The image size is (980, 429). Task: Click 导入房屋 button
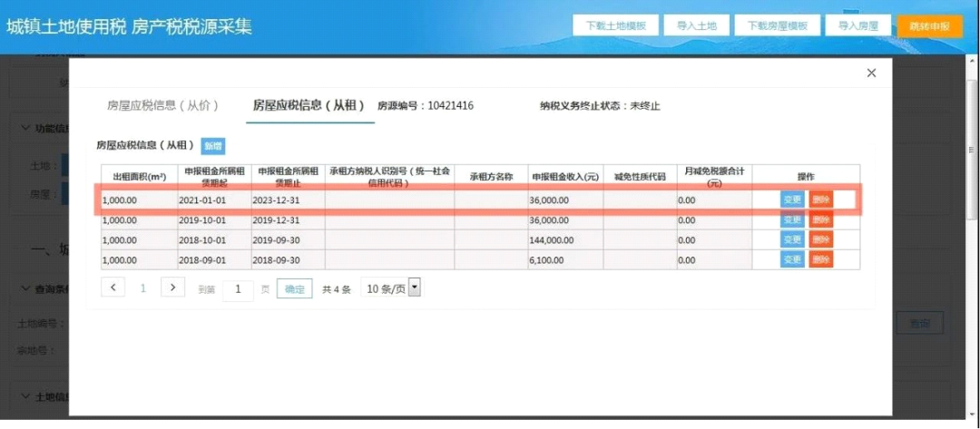pos(858,26)
